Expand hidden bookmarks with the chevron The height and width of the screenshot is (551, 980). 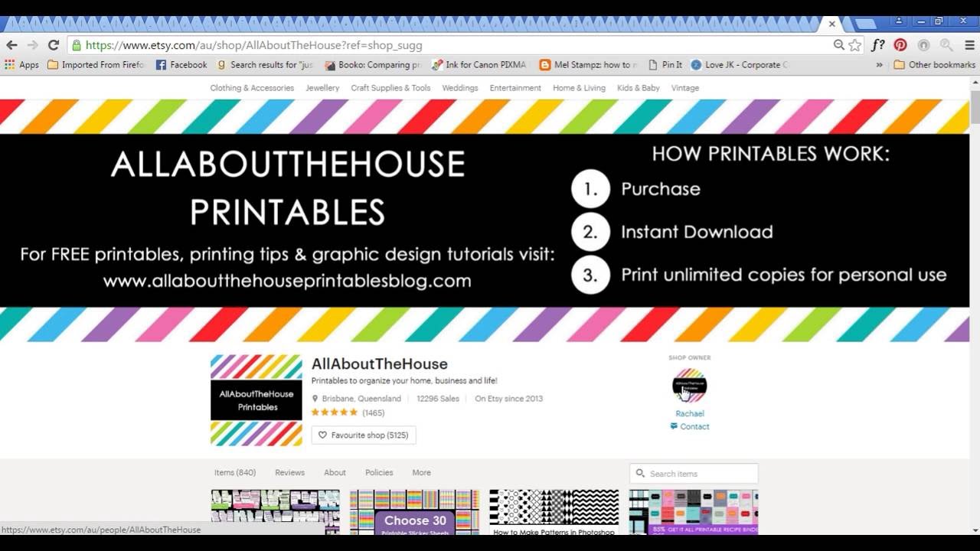pos(879,65)
